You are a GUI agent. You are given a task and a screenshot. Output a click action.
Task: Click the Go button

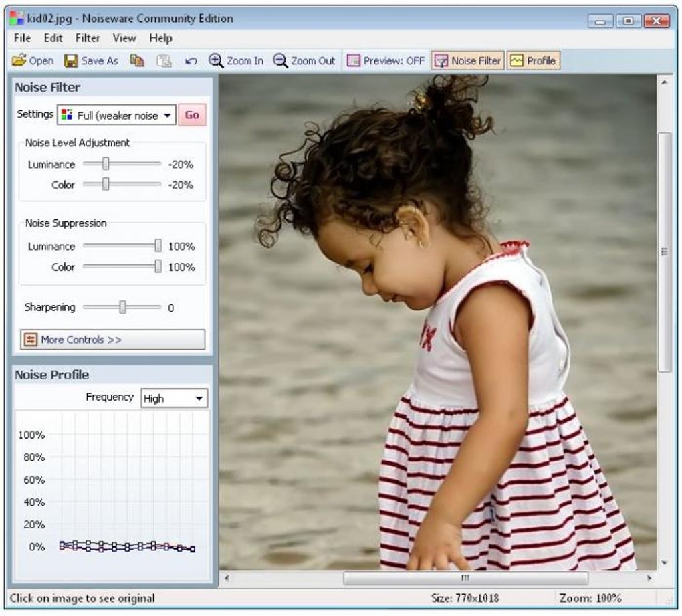pos(192,115)
